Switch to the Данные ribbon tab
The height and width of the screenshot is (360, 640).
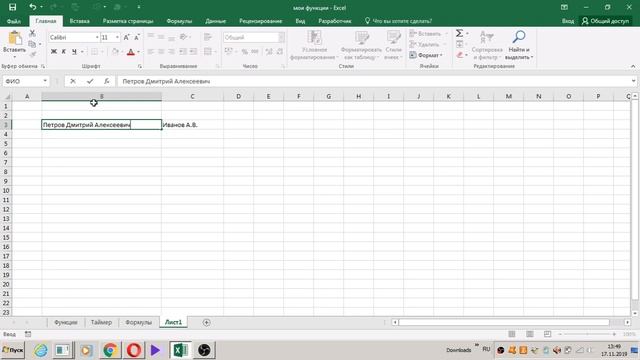(216, 21)
